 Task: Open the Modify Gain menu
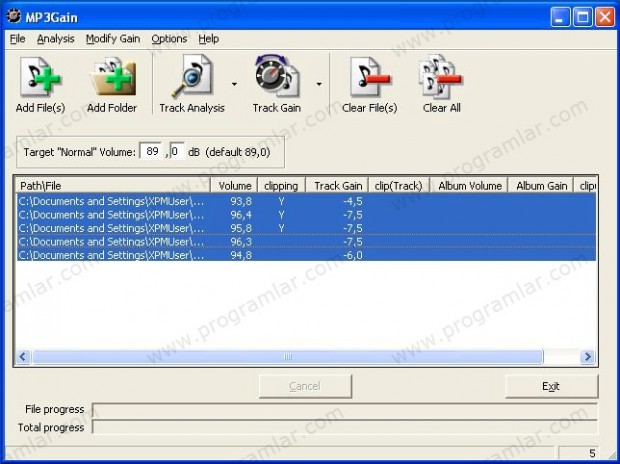[x=113, y=39]
